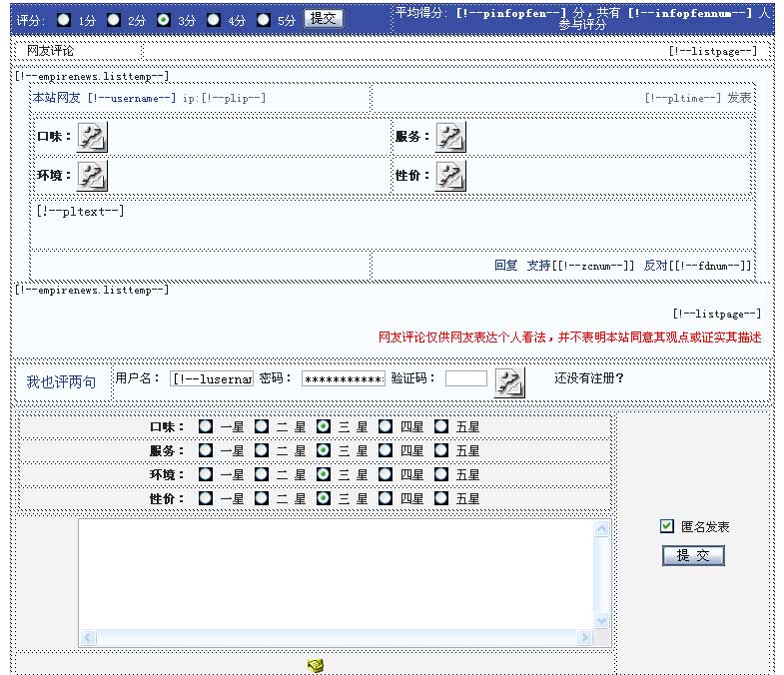The width and height of the screenshot is (784, 675).
Task: Click the 反对 link
Action: coord(655,266)
